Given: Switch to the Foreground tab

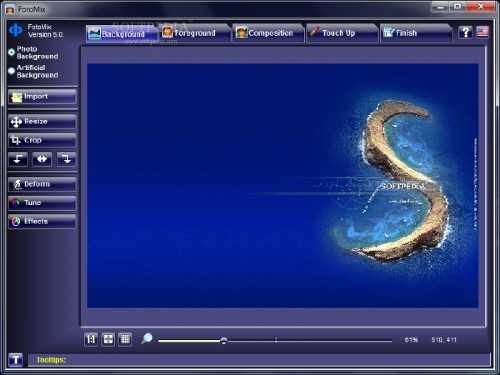Looking at the screenshot, I should 195,33.
